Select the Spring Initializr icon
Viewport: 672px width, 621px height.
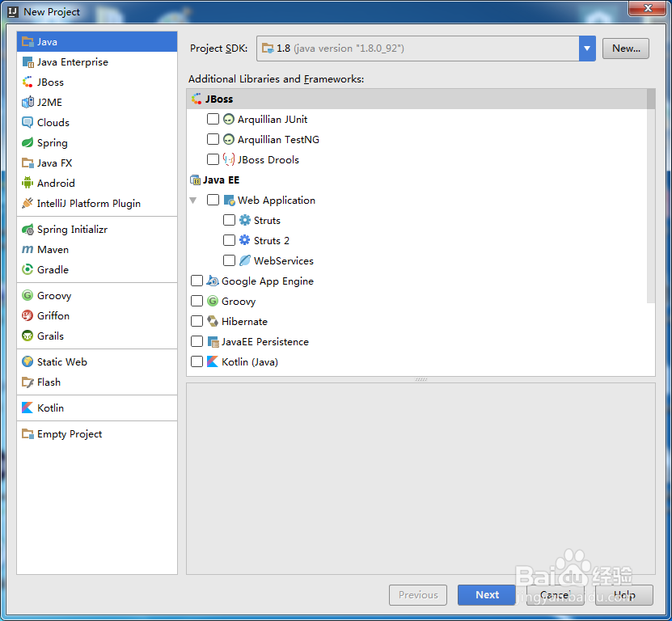tap(27, 230)
